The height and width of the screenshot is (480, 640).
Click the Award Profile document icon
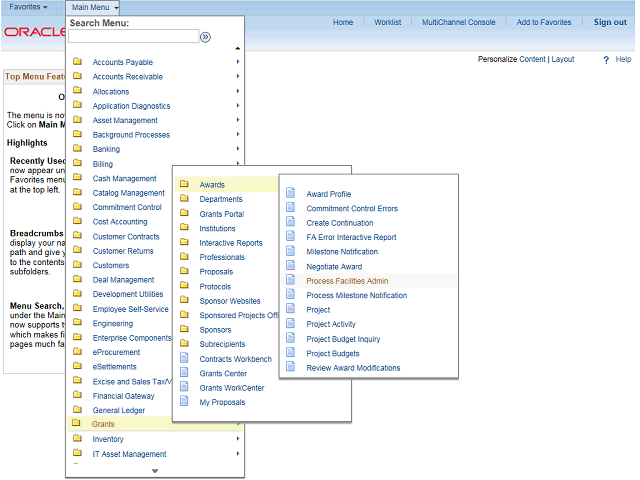(291, 194)
